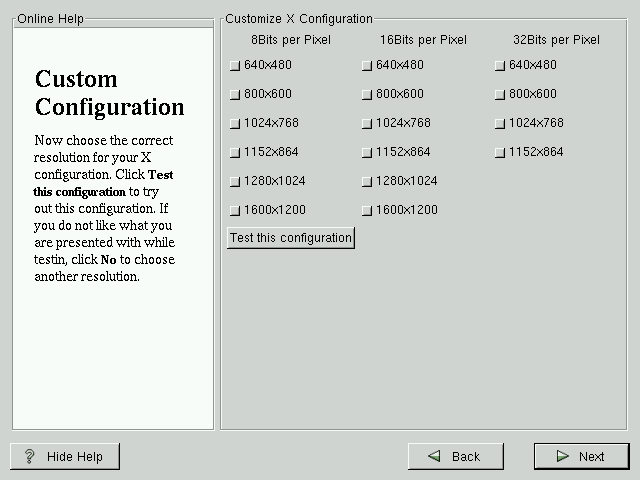640x480 pixels.
Task: Select 800x600 at 16 bits per pixel
Action: coord(367,95)
